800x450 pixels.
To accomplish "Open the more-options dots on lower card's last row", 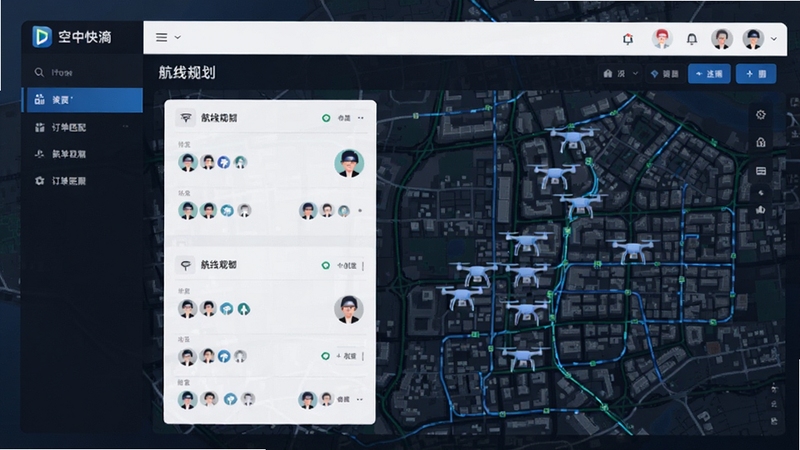I will point(360,399).
